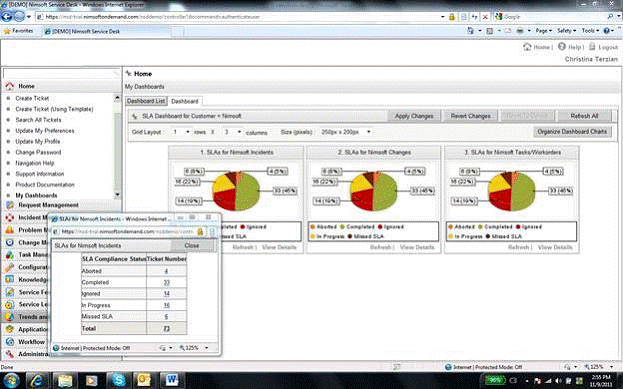Open Application Setup sidebar icon
The width and height of the screenshot is (623, 389).
point(10,329)
